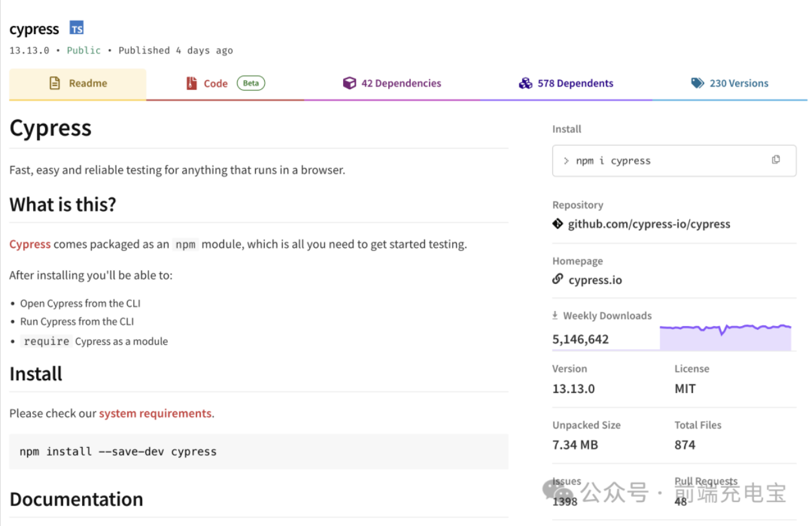
Task: Click the 13.13.0 value under Version
Action: [574, 389]
